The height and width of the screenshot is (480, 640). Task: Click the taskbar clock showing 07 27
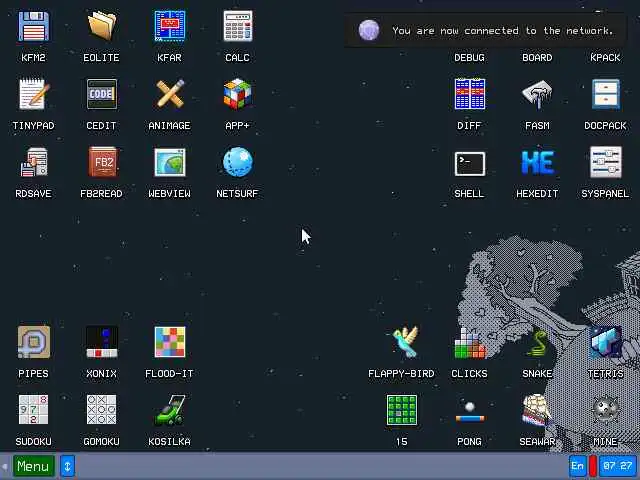pos(618,466)
